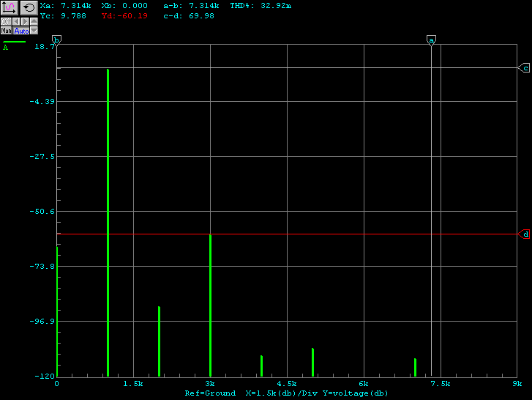
Task: Click the Ref=Ground axis label
Action: (x=210, y=393)
